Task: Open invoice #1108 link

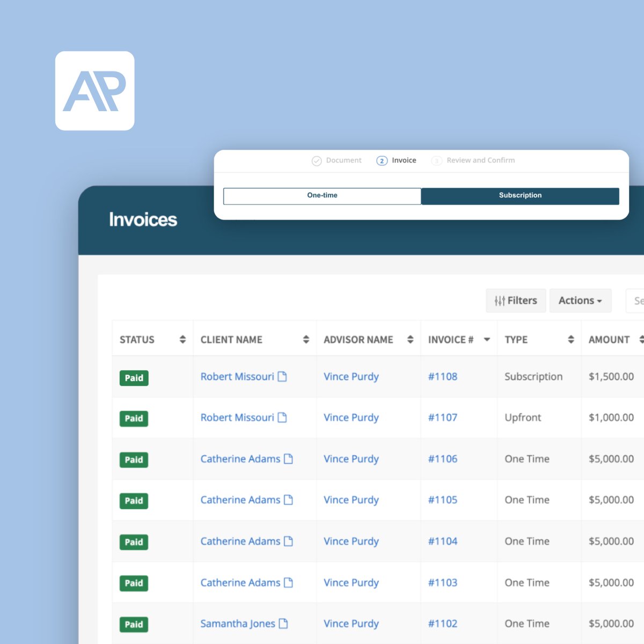Action: click(x=443, y=377)
